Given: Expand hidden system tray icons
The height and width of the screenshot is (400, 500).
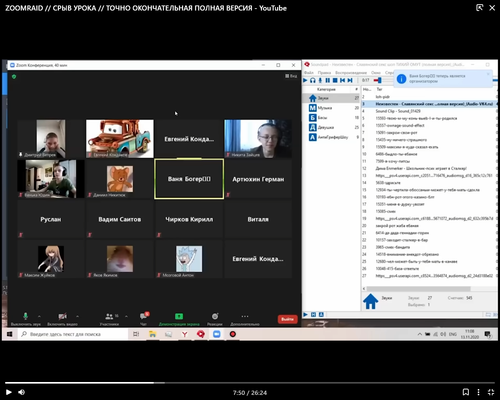Looking at the screenshot, I should click(x=420, y=334).
